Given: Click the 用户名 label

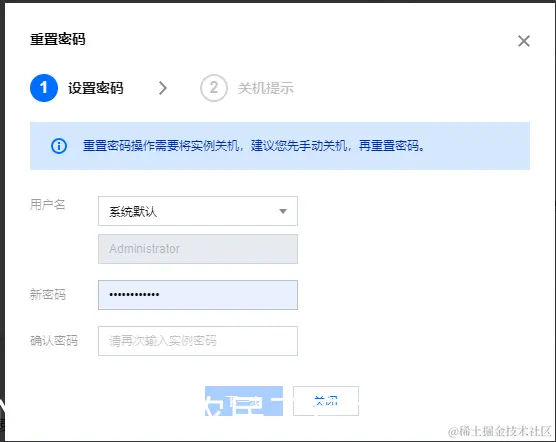Looking at the screenshot, I should pyautogui.click(x=48, y=205).
